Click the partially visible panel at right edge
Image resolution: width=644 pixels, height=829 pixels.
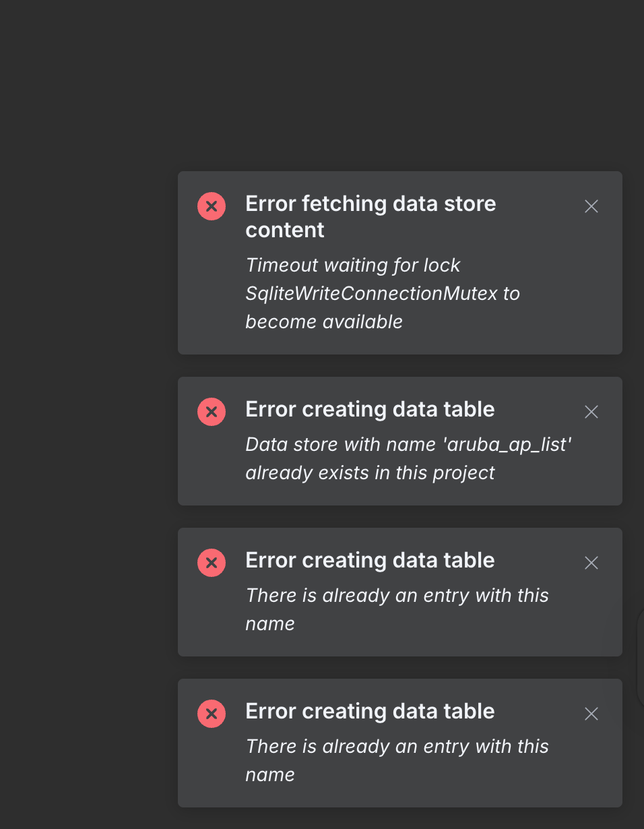(x=640, y=657)
